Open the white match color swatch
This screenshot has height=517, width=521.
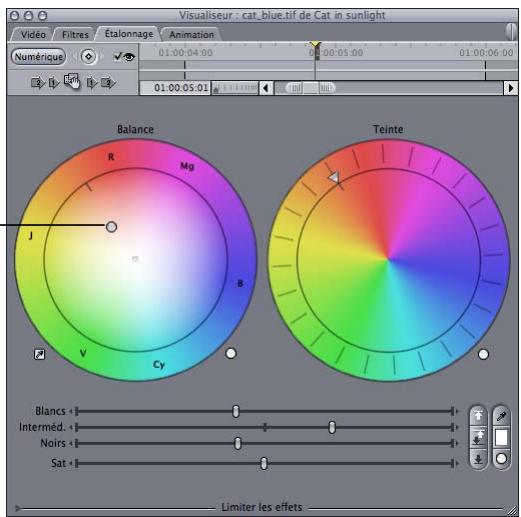tap(501, 437)
